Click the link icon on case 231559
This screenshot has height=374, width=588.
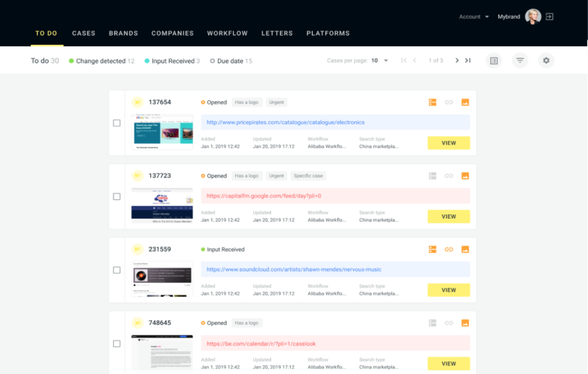click(x=449, y=249)
